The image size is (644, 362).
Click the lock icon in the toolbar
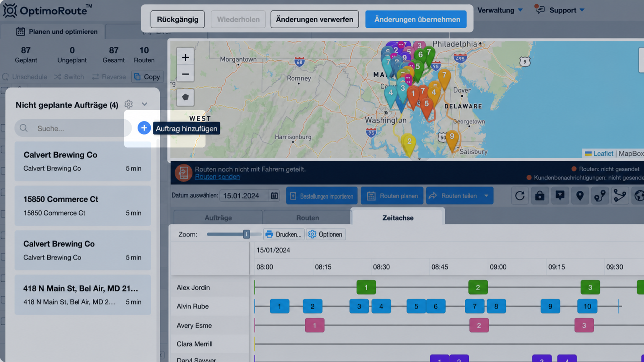coord(540,196)
